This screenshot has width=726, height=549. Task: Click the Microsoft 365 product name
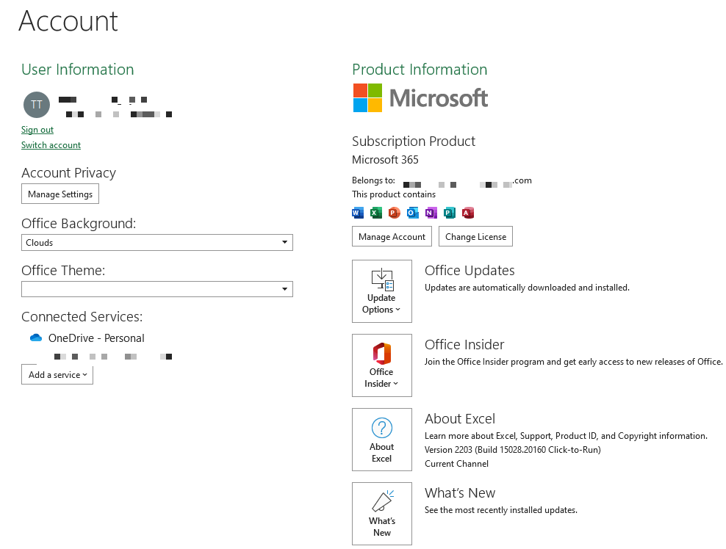pos(385,160)
